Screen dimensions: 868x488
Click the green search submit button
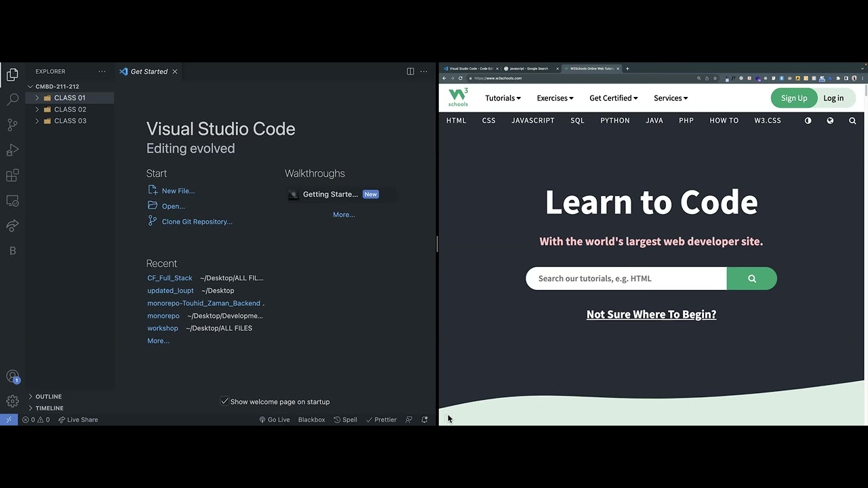coord(752,279)
